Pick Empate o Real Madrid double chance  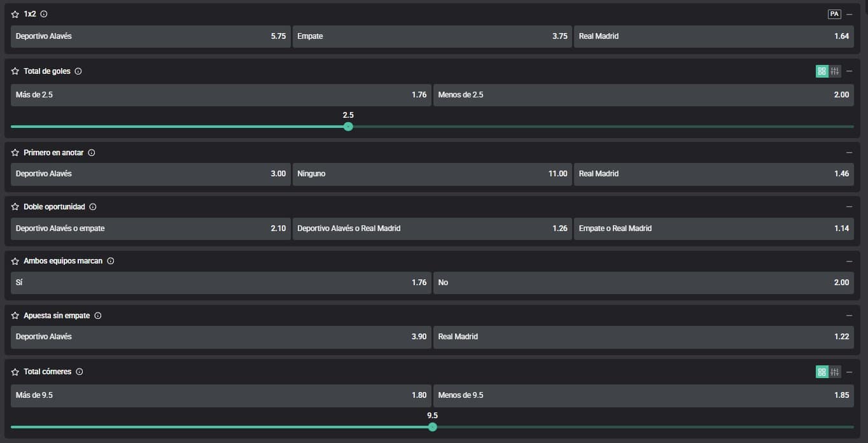[x=713, y=229]
